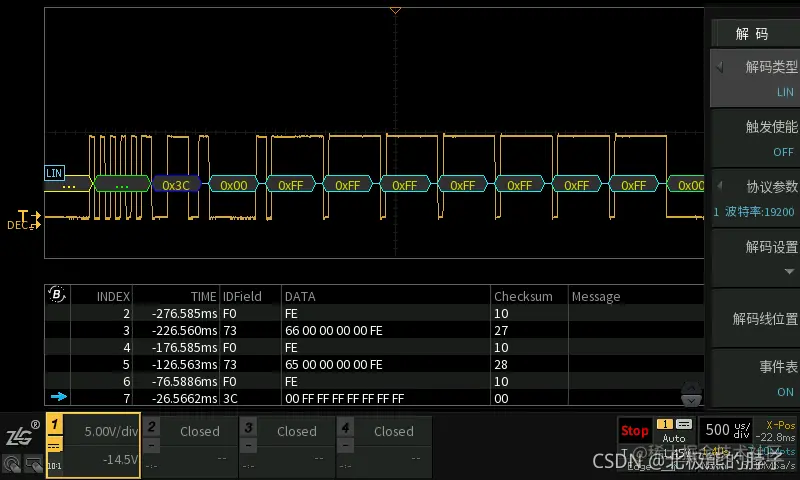
Task: Open channel 2 Closed panel
Action: (189, 447)
